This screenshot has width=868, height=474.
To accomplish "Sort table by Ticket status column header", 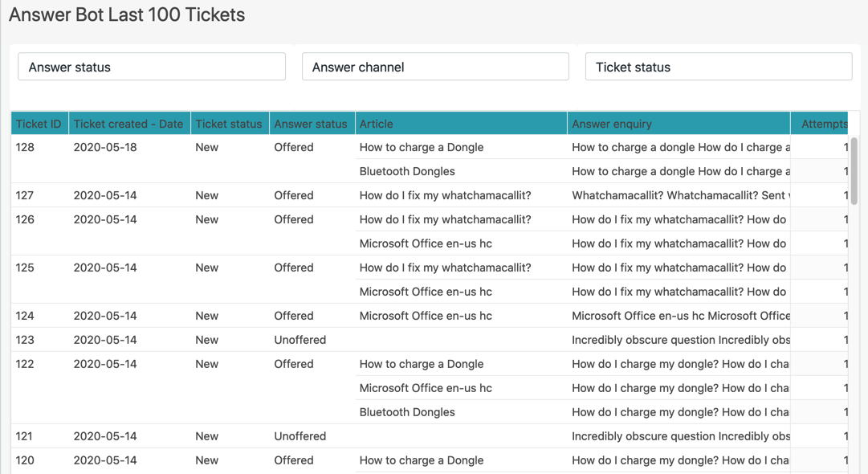I will (x=229, y=124).
